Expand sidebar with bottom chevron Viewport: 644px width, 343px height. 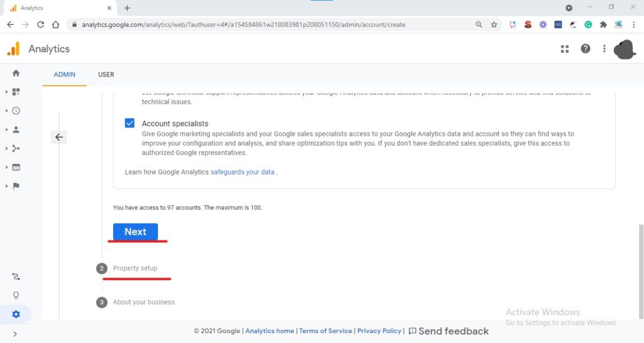tap(15, 334)
